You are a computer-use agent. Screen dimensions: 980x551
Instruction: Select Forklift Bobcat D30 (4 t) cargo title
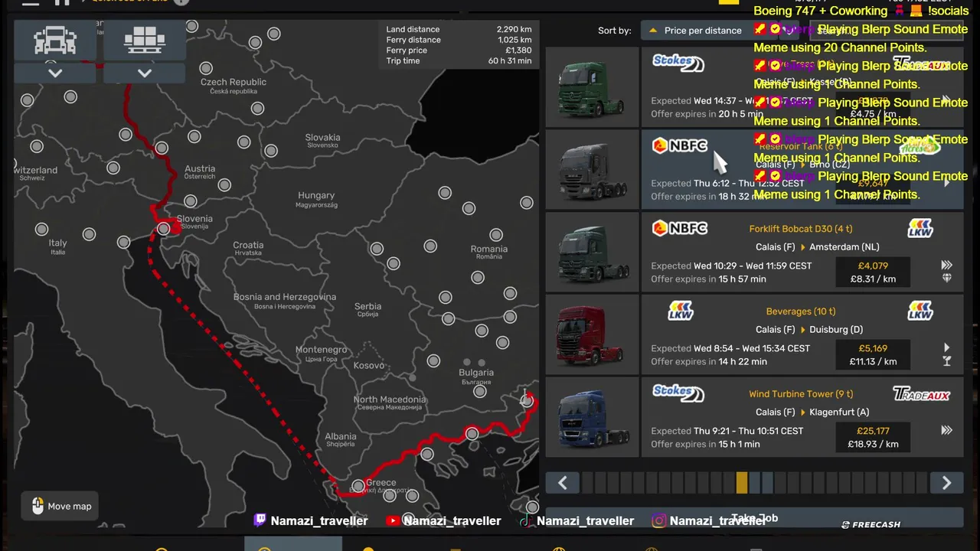pos(801,229)
